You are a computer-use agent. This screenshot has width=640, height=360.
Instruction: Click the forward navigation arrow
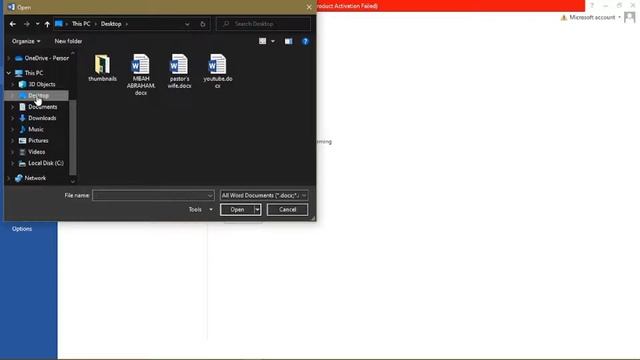27,24
